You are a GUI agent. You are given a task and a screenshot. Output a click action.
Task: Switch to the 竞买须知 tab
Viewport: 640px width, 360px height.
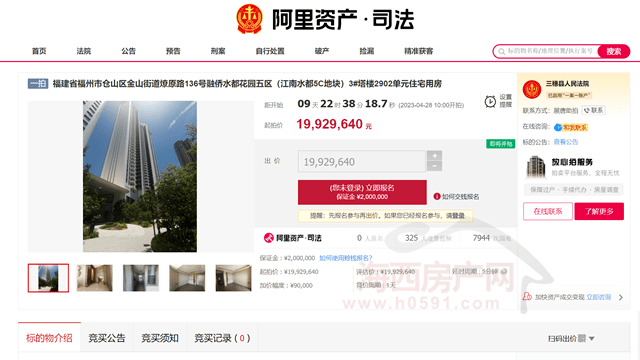[160, 338]
